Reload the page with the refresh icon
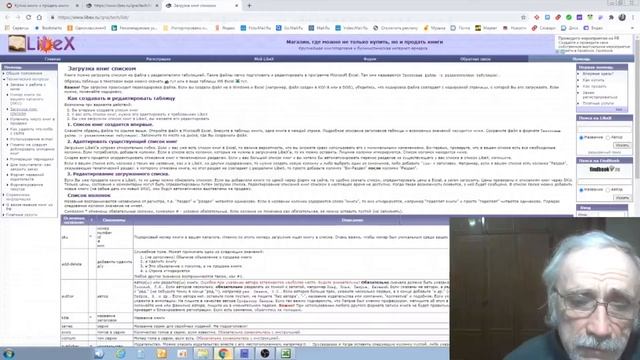 click(29, 18)
